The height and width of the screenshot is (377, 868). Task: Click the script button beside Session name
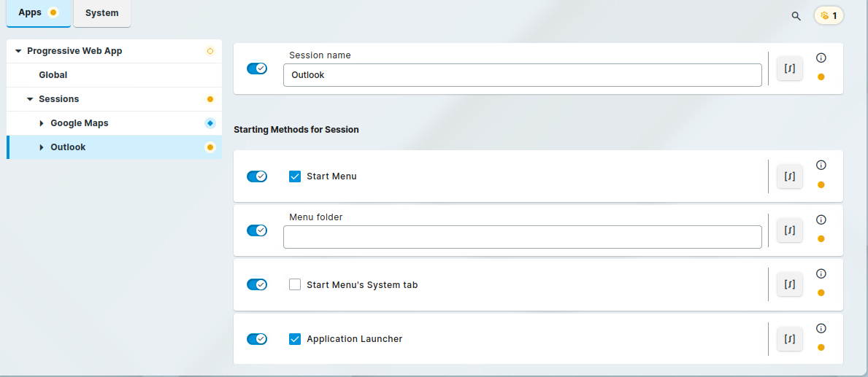click(789, 69)
